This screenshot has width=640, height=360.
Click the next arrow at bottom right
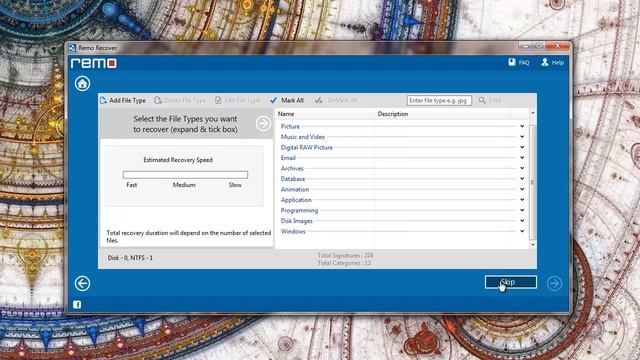pyautogui.click(x=554, y=283)
